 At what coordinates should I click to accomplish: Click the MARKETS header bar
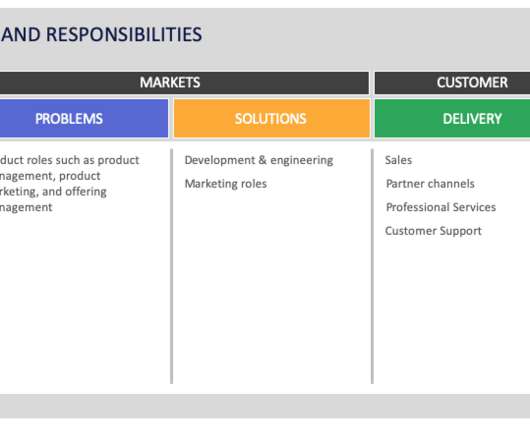(184, 83)
